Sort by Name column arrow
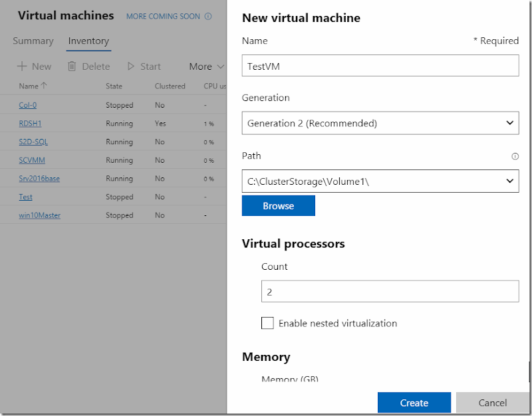Viewport: 532px width, 416px height. pos(44,86)
